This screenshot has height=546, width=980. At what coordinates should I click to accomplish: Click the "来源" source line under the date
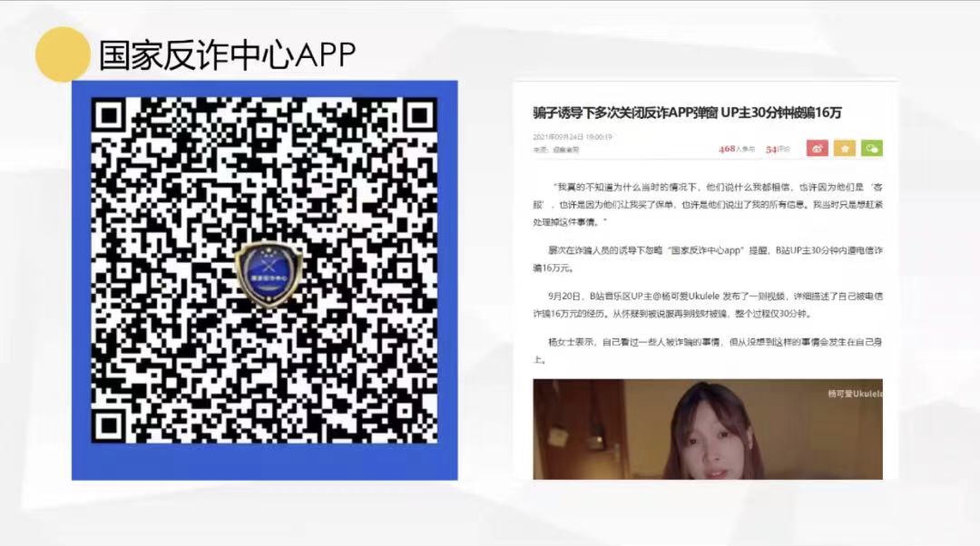tap(556, 150)
